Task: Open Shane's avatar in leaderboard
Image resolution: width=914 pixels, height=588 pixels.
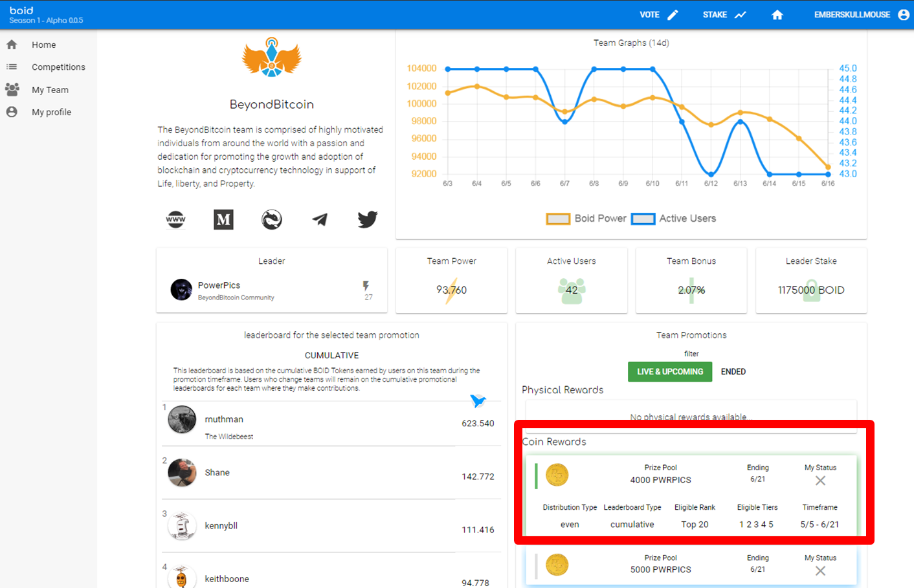Action: point(182,473)
